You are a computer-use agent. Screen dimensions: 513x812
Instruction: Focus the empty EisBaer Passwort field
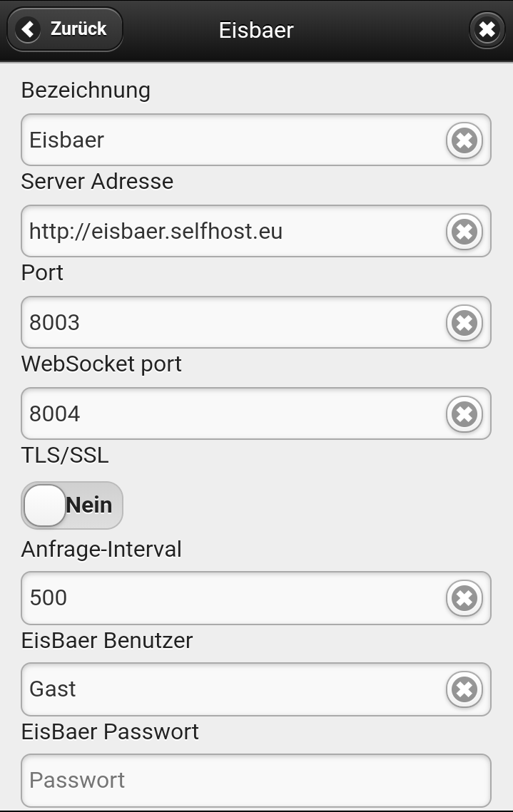[256, 780]
